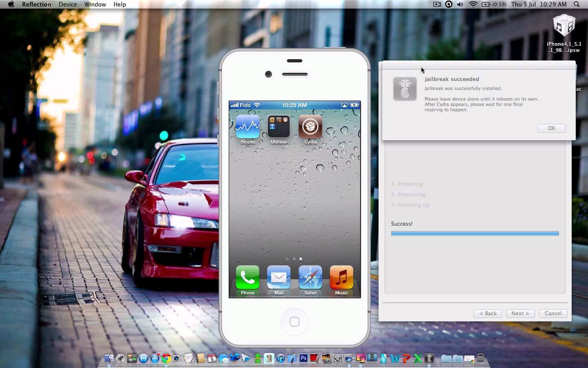Image resolution: width=588 pixels, height=368 pixels.
Task: Open the Utilities folder on the iPhone
Action: 279,127
